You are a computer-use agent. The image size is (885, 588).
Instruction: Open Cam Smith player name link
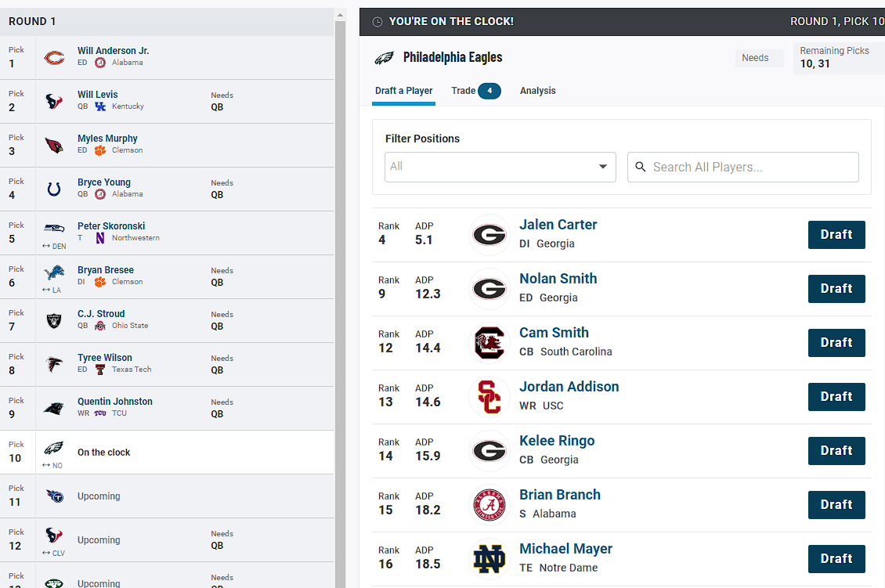tap(554, 333)
